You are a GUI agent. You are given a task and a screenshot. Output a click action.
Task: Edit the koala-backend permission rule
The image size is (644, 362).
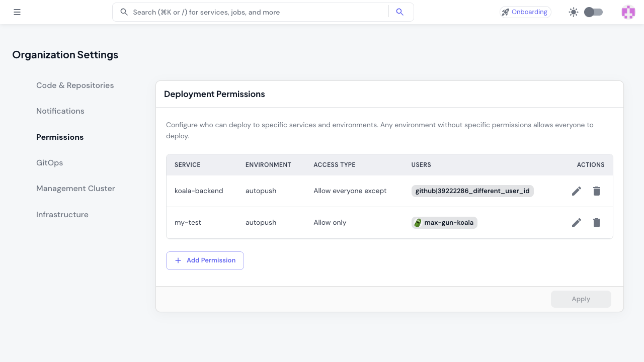[x=576, y=191]
